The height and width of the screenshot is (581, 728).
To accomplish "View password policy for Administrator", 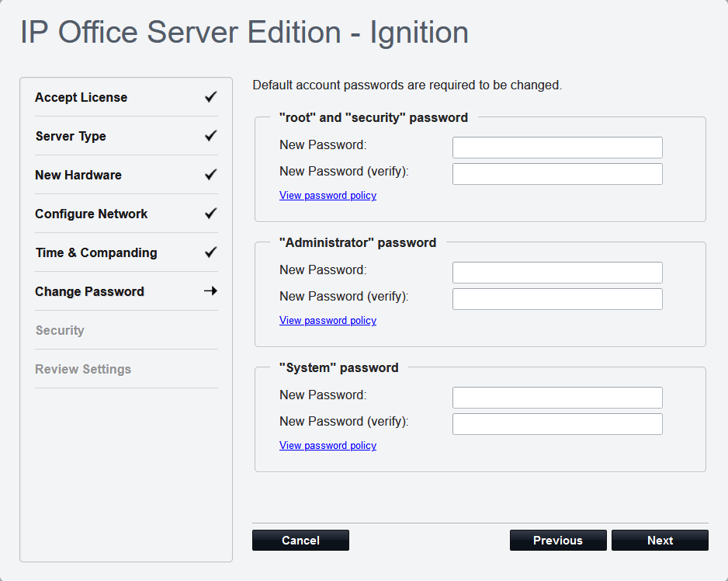I will 328,320.
